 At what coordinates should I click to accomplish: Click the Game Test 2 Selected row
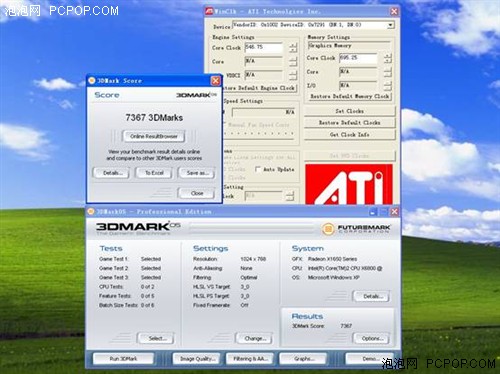coord(130,268)
